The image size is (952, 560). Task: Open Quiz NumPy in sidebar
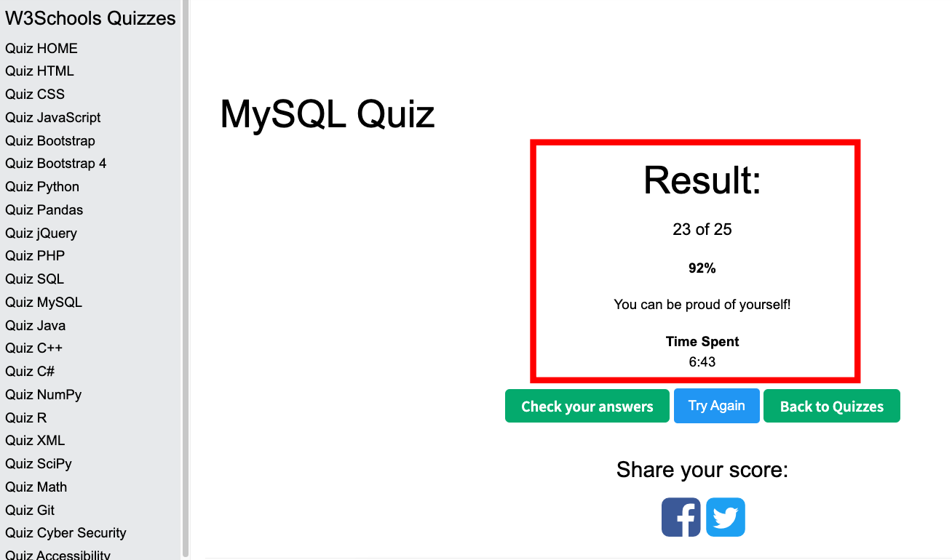tap(44, 394)
